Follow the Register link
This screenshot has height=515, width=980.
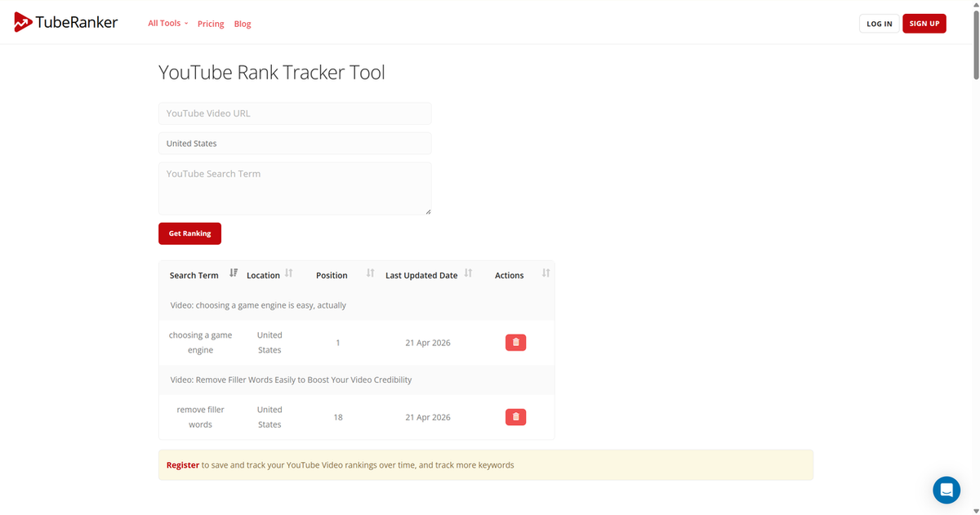point(183,465)
